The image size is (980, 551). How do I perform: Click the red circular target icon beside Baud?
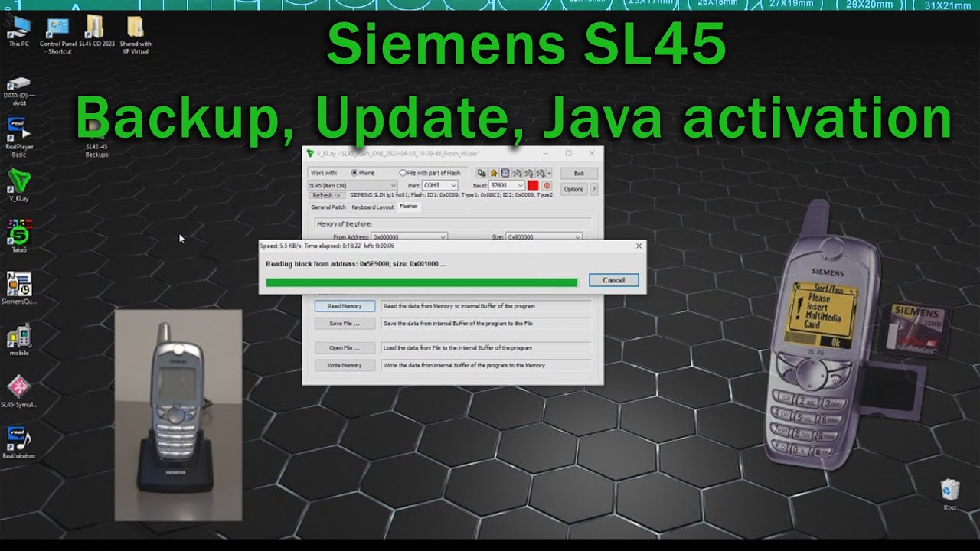pyautogui.click(x=547, y=186)
